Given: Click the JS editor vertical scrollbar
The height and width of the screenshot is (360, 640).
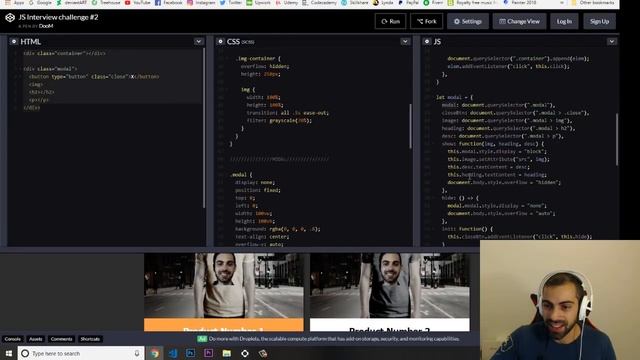Looking at the screenshot, I should coord(617,139).
